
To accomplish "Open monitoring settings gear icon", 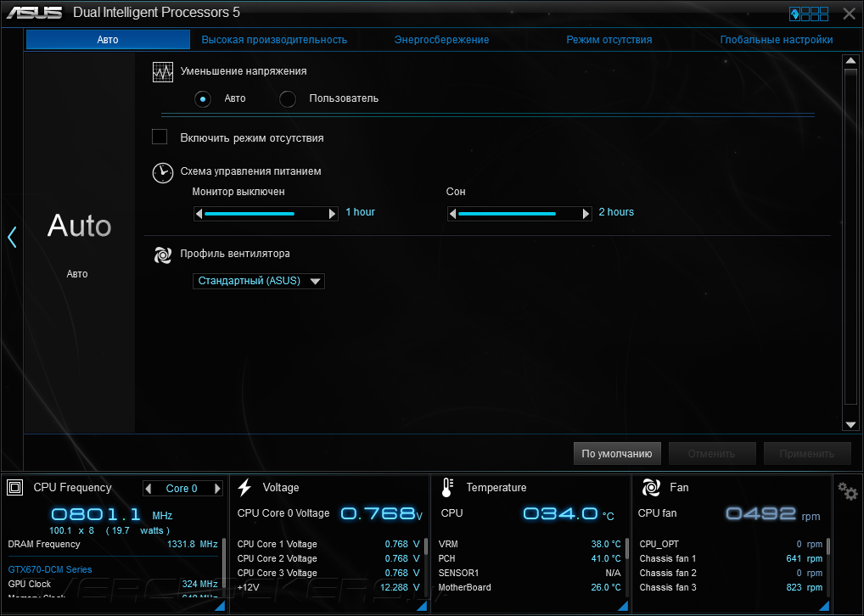I will click(x=848, y=491).
